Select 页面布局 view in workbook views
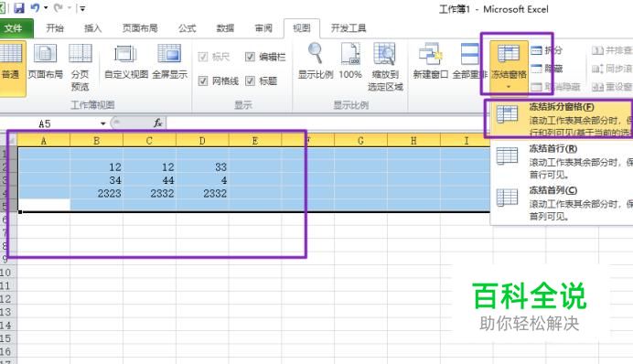The width and height of the screenshot is (633, 364). pos(45,61)
